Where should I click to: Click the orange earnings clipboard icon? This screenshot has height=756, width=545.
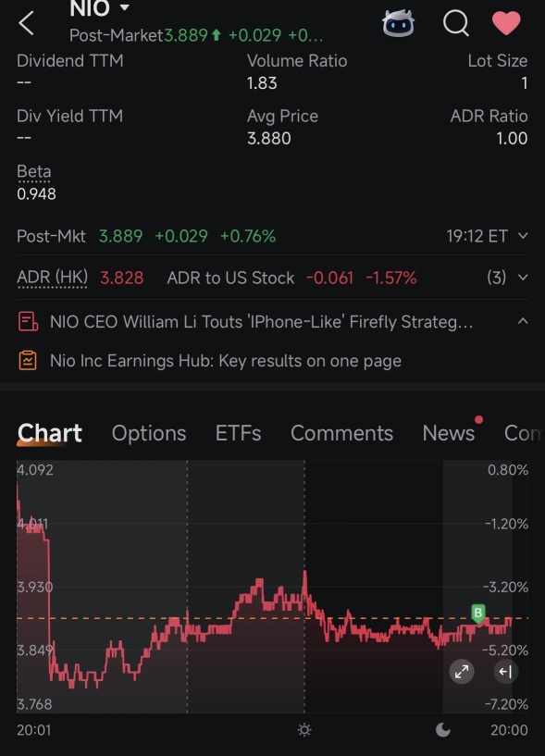[28, 361]
